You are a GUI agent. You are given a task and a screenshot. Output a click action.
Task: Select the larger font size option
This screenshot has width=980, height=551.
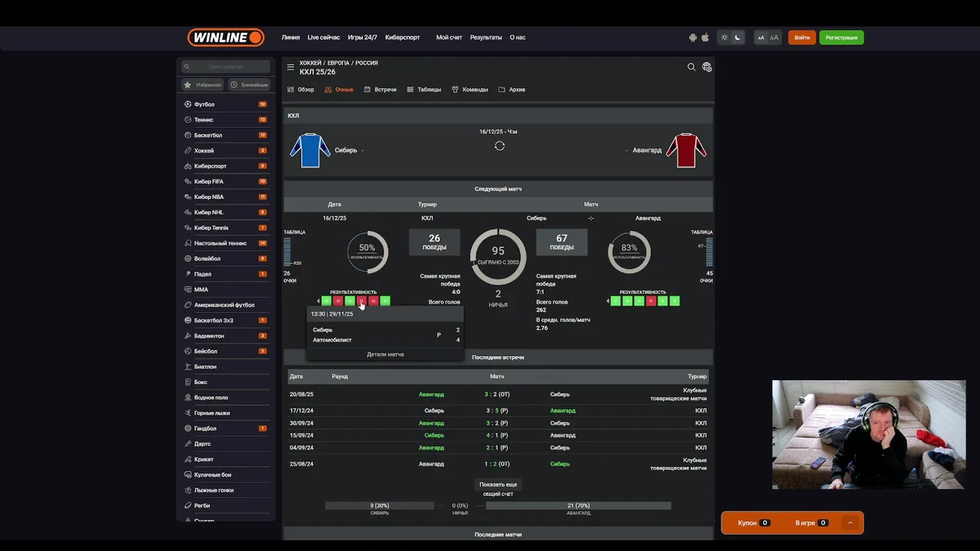(x=774, y=37)
